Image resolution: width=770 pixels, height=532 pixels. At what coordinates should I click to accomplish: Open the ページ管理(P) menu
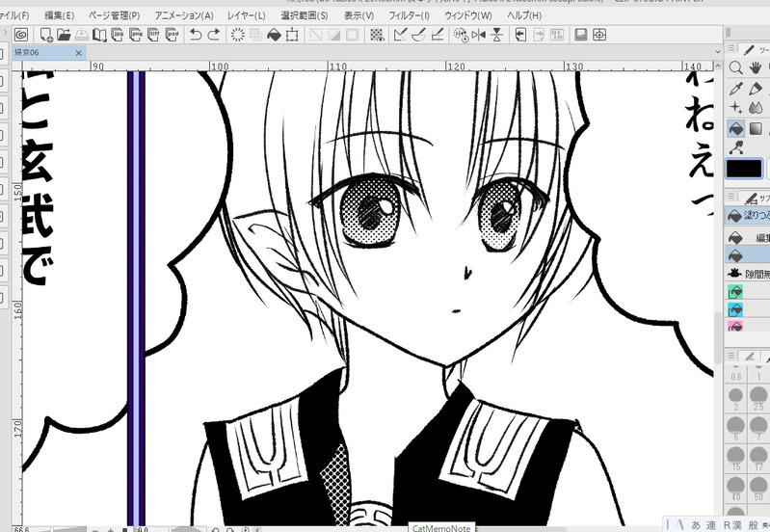click(x=114, y=15)
